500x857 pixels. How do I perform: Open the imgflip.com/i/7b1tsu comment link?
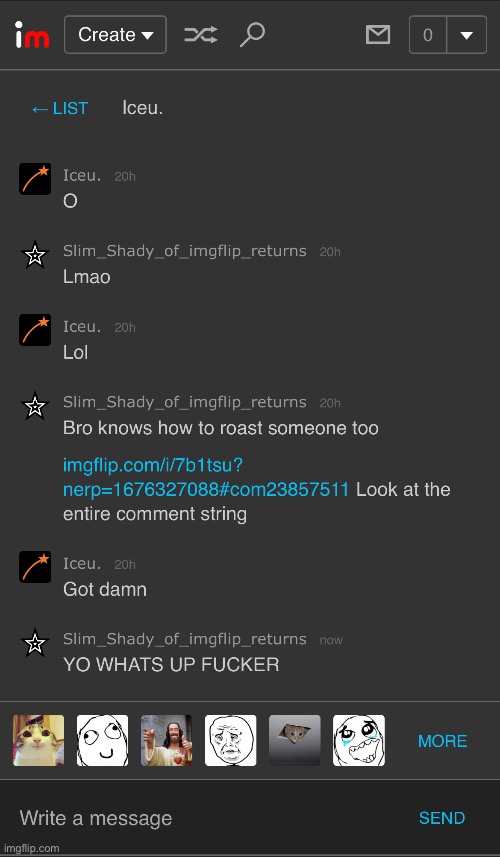point(205,477)
